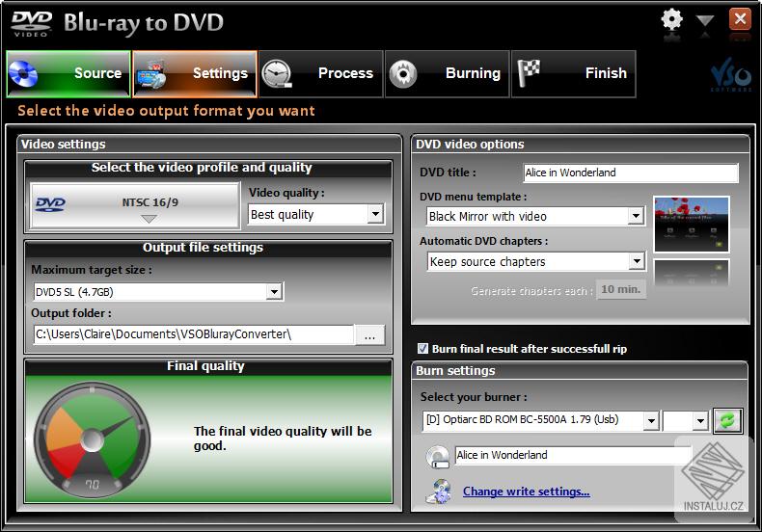
Task: Open the down-arrow menu next to gear
Action: (x=705, y=20)
